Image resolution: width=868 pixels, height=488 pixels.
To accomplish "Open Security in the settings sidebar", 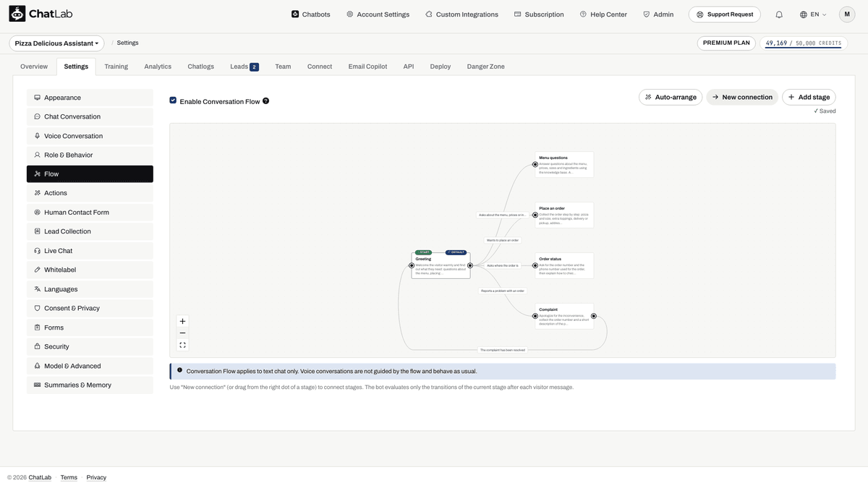I will [x=90, y=346].
